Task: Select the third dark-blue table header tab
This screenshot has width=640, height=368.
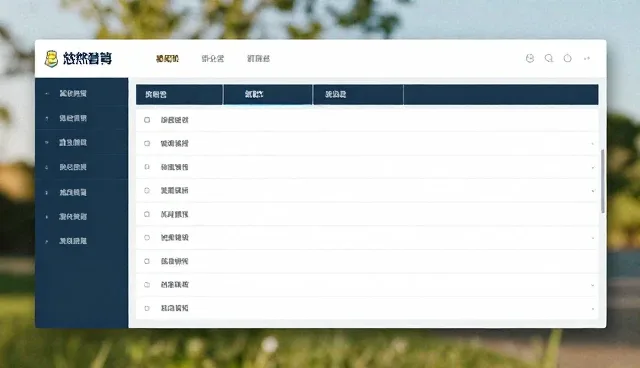Action: (358, 95)
